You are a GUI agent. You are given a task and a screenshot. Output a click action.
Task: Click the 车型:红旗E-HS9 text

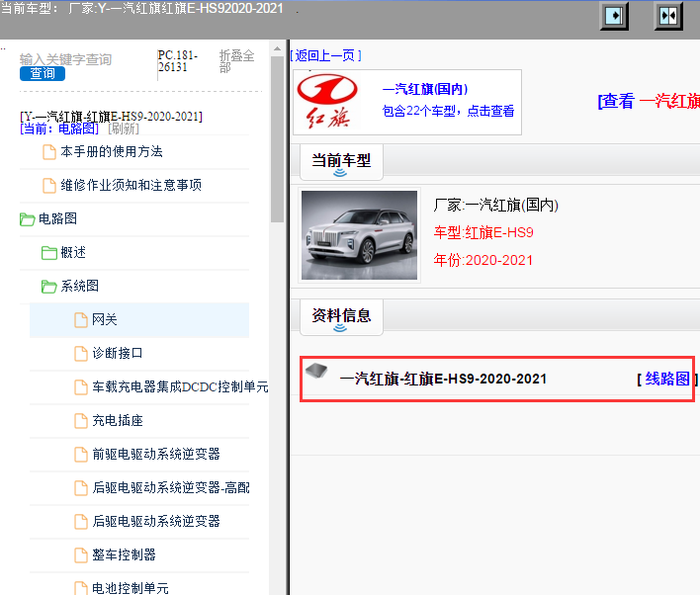click(483, 232)
